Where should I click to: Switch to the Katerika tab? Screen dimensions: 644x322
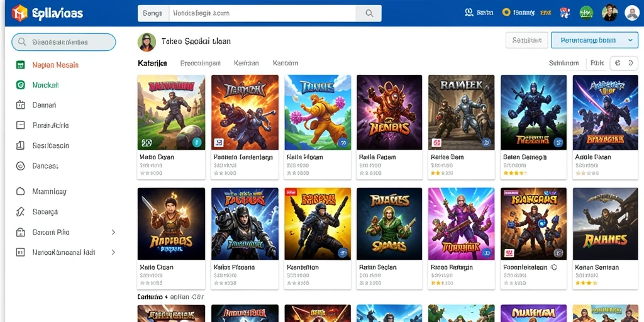tap(152, 64)
